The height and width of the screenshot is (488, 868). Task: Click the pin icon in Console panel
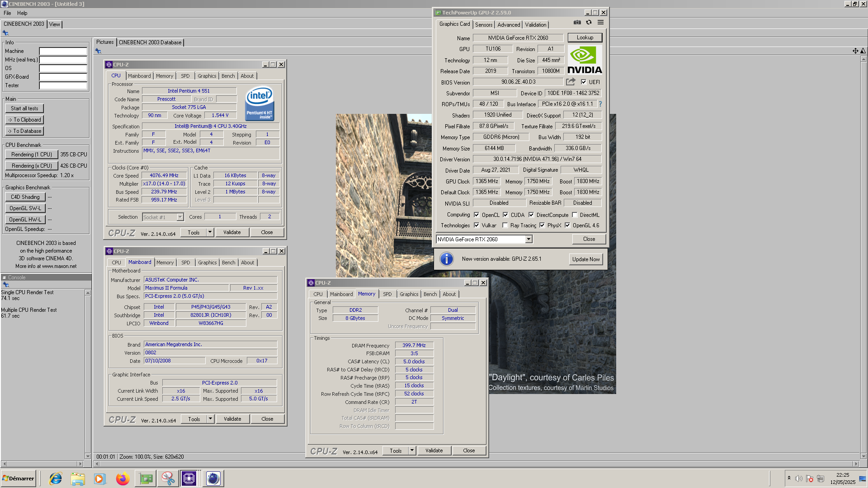coord(6,285)
